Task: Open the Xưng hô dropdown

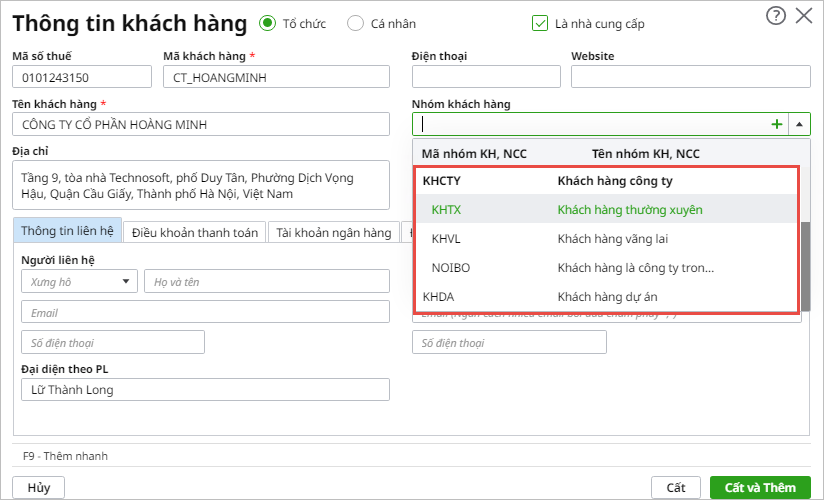Action: pyautogui.click(x=79, y=282)
